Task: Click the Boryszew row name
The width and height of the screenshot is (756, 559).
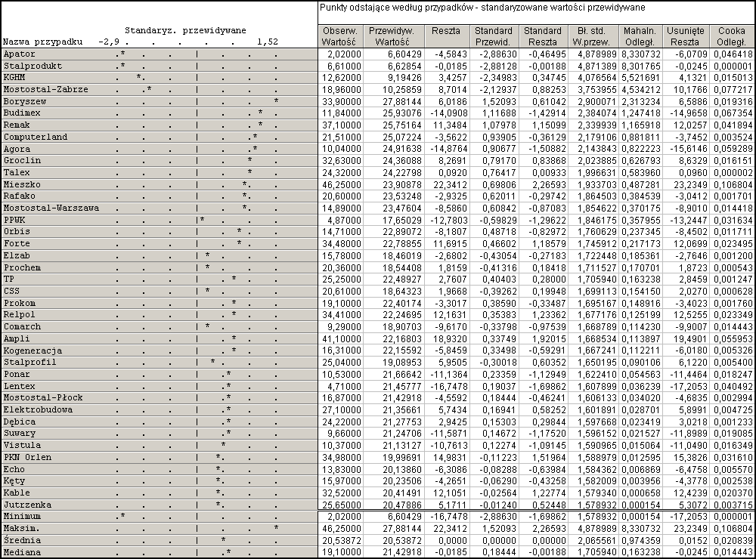Action: [25, 102]
